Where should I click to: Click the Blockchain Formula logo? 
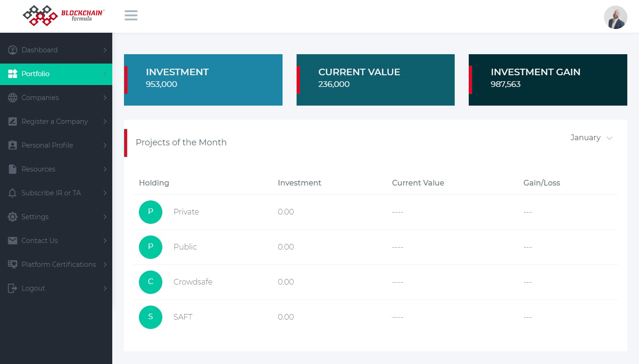coord(63,16)
